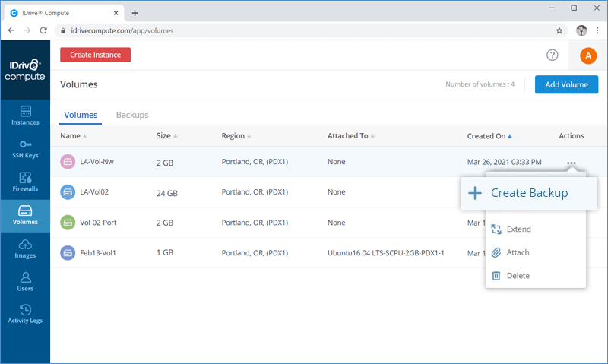
Task: View Activity Logs in sidebar
Action: pos(25,314)
